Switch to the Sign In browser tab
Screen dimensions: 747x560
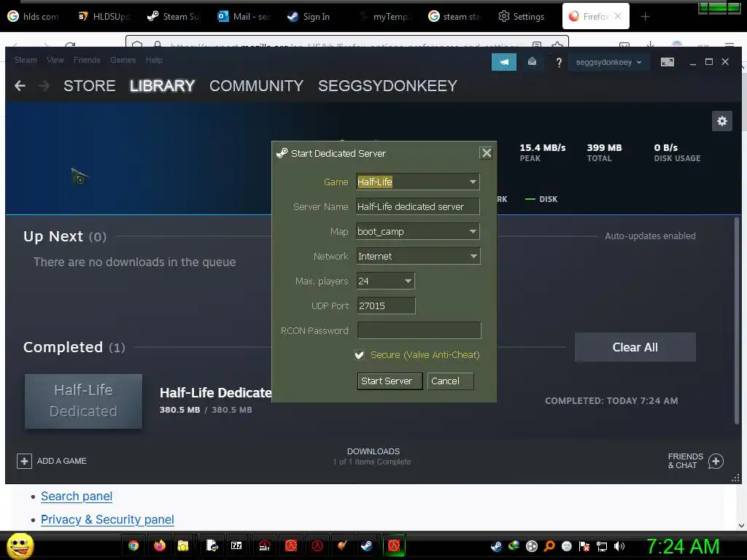[x=309, y=17]
